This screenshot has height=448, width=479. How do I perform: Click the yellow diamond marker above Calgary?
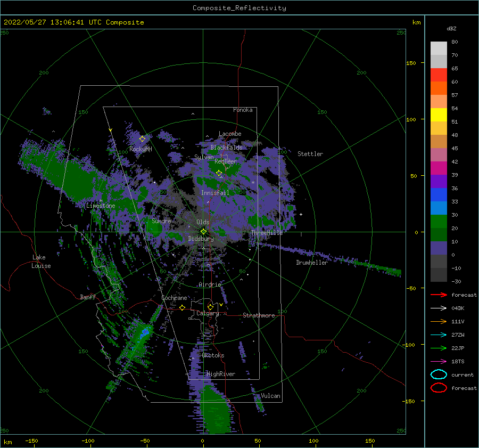[x=210, y=307]
